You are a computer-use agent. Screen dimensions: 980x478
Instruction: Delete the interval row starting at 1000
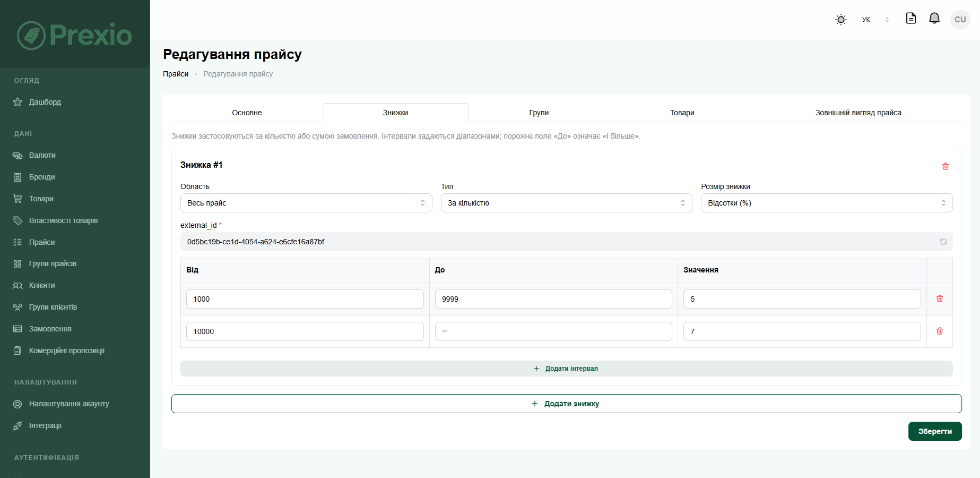pyautogui.click(x=940, y=298)
